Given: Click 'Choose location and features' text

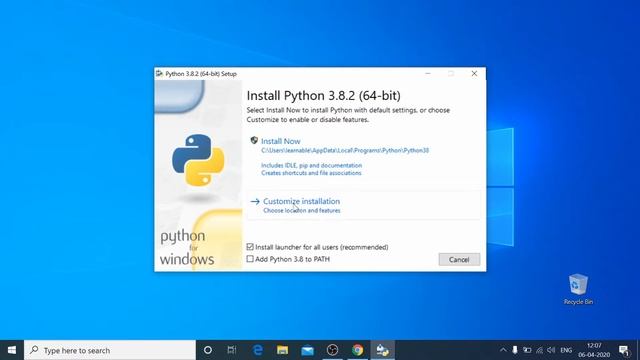Looking at the screenshot, I should click(302, 211).
